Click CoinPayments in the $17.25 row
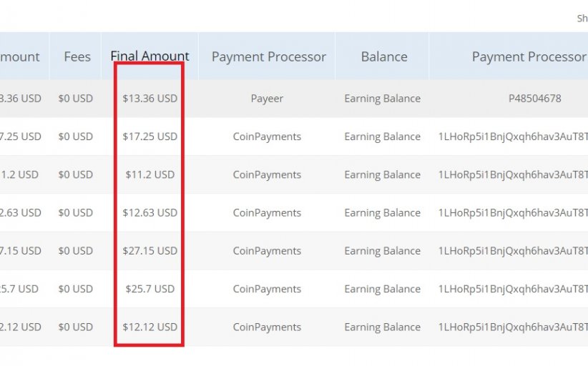 coord(267,137)
